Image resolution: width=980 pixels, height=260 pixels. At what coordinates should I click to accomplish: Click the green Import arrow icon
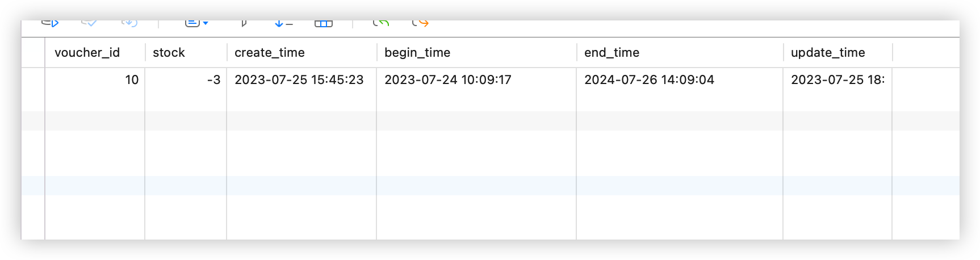[x=381, y=23]
